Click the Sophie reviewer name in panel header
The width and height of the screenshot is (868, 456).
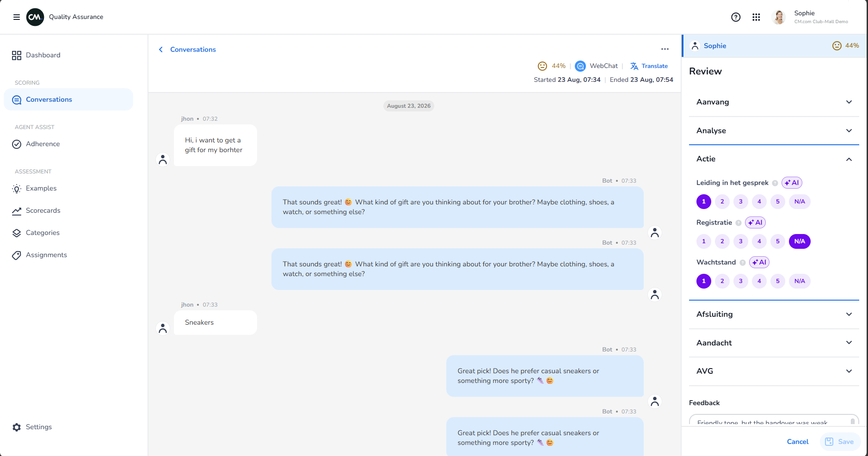click(715, 46)
